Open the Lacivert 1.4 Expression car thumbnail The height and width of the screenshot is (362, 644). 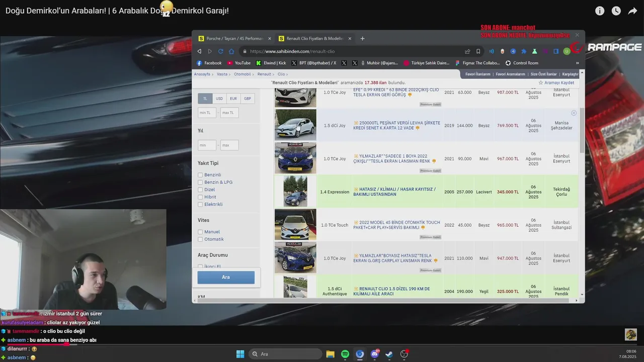pyautogui.click(x=295, y=191)
